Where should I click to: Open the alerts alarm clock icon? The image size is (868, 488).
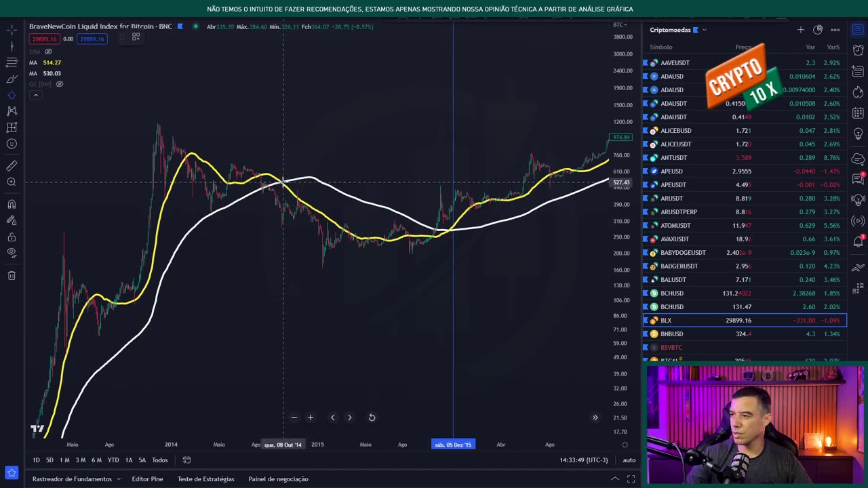pos(858,51)
